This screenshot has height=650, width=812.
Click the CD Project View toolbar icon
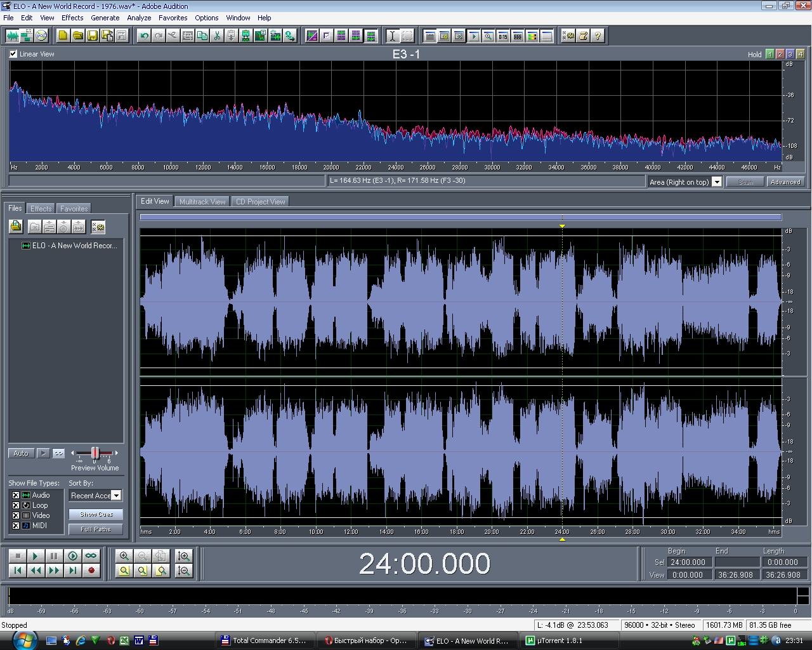[41, 36]
